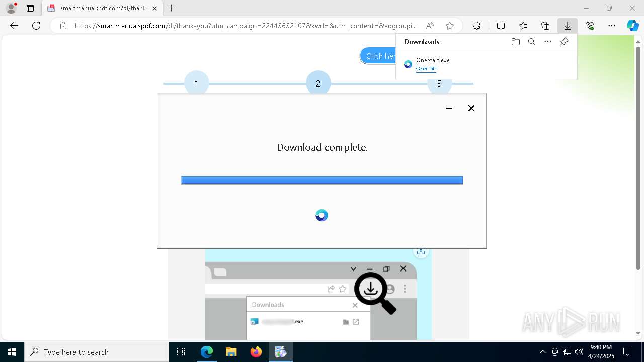Image resolution: width=644 pixels, height=362 pixels.
Task: Search downloads in Downloads panel
Action: tap(532, 42)
